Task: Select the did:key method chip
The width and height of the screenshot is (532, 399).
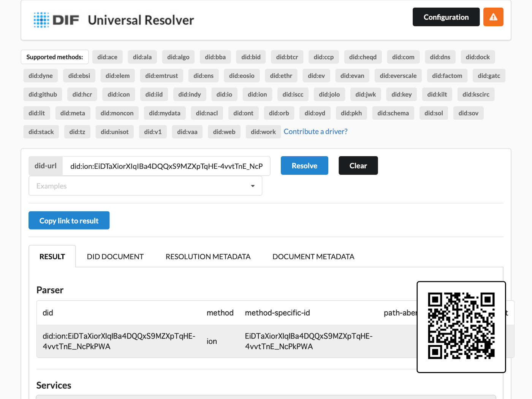Action: pos(401,94)
